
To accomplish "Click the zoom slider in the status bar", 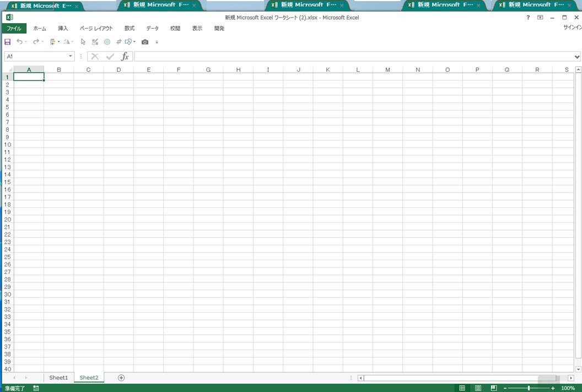I will pyautogui.click(x=529, y=388).
